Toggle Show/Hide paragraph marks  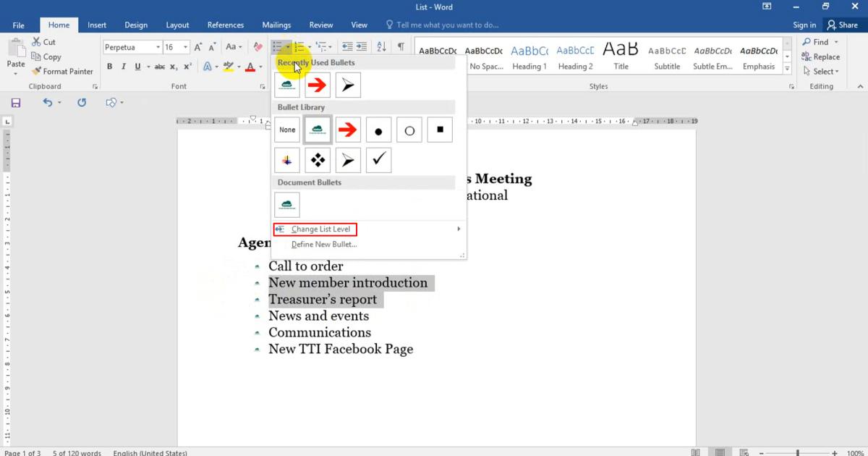click(x=401, y=47)
